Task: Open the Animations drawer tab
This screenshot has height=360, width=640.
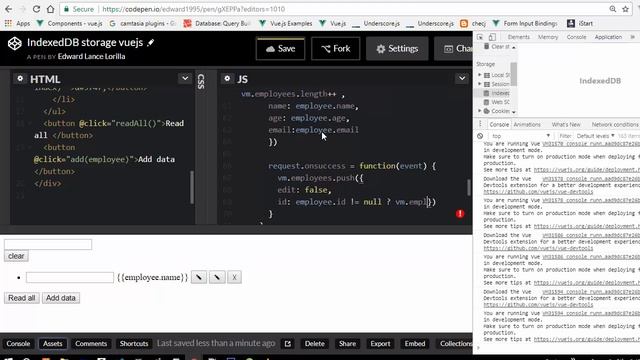Action: [527, 124]
